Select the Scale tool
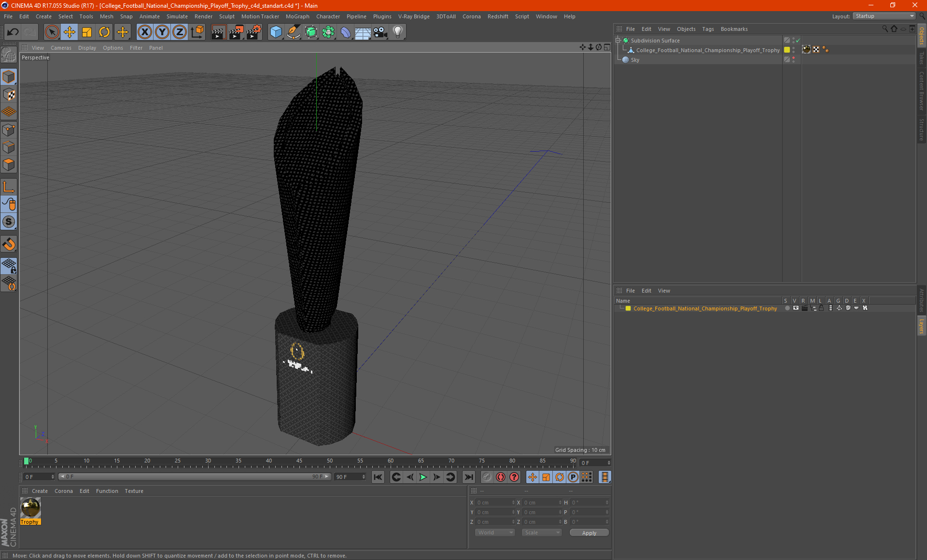 pyautogui.click(x=87, y=32)
